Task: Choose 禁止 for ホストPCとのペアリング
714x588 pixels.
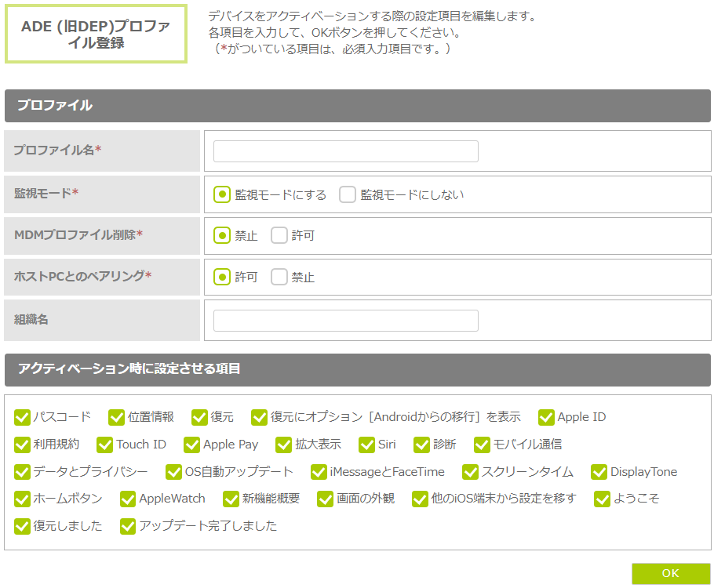Action: tap(279, 277)
